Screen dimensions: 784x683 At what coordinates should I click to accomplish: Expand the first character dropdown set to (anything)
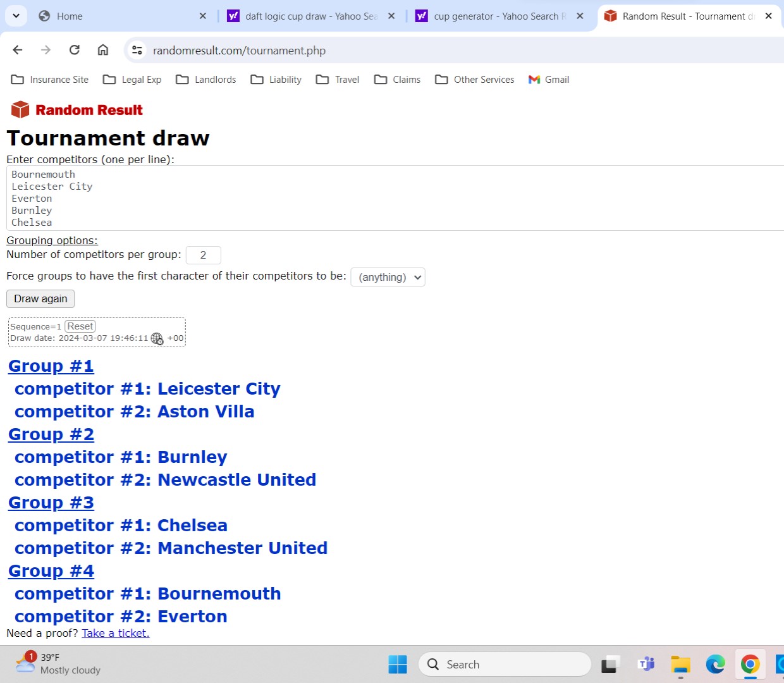click(388, 277)
